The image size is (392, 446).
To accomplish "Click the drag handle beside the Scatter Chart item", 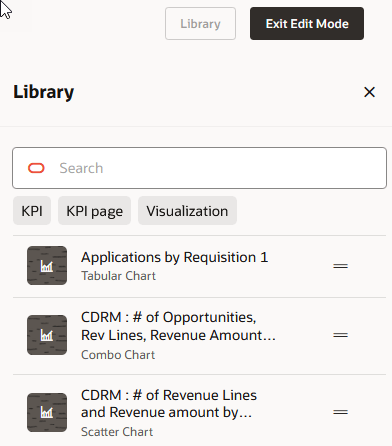I will coord(340,412).
